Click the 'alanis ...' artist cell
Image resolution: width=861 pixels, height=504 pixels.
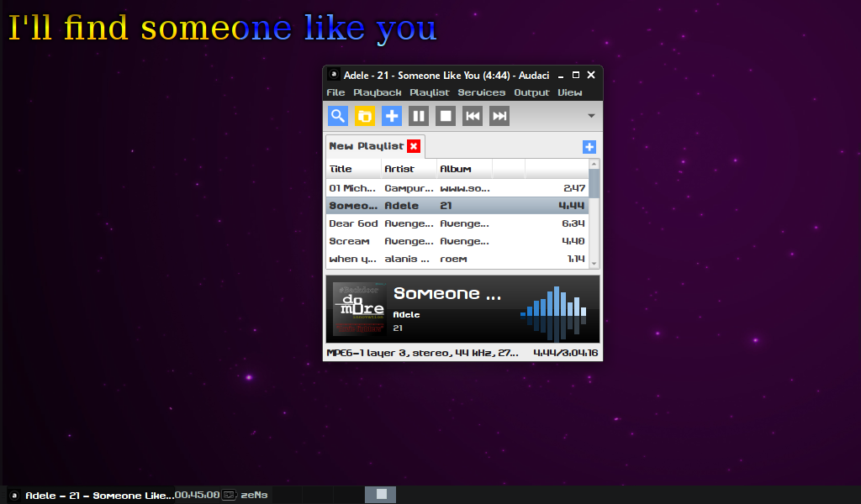406,259
